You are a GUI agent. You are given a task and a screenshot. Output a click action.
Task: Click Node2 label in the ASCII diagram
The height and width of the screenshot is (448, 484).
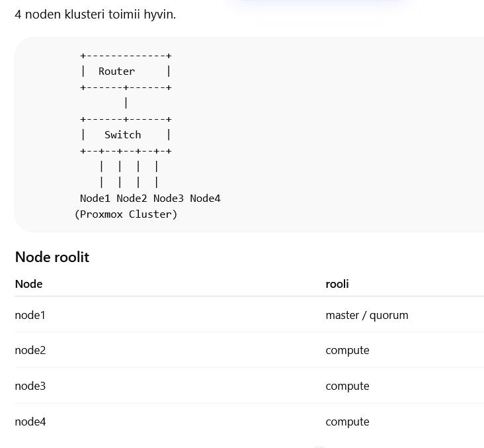coord(132,199)
